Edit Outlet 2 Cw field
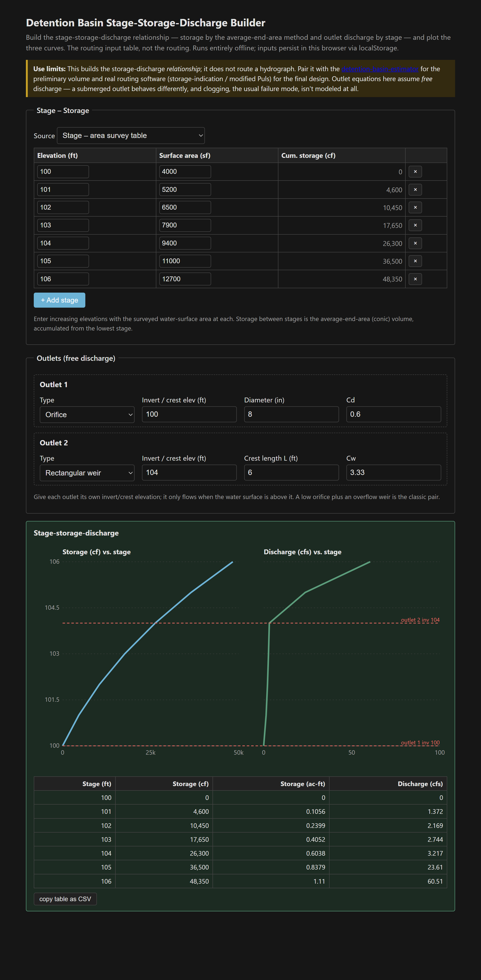This screenshot has width=481, height=980. pyautogui.click(x=394, y=472)
